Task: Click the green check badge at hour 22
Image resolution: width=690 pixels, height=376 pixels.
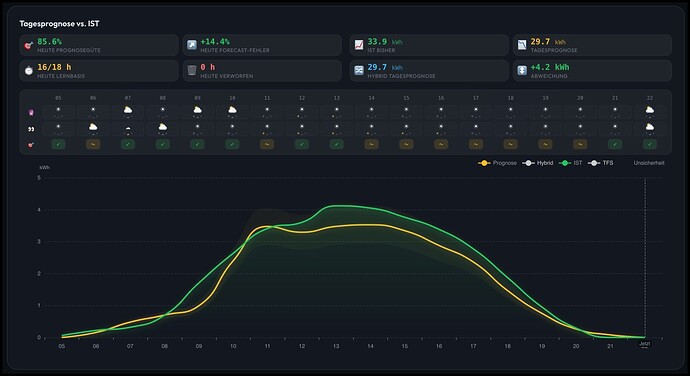Action: pos(650,144)
